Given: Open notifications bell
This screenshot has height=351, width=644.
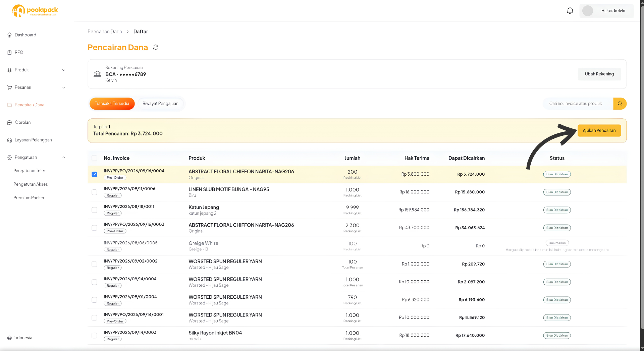Looking at the screenshot, I should [x=570, y=11].
